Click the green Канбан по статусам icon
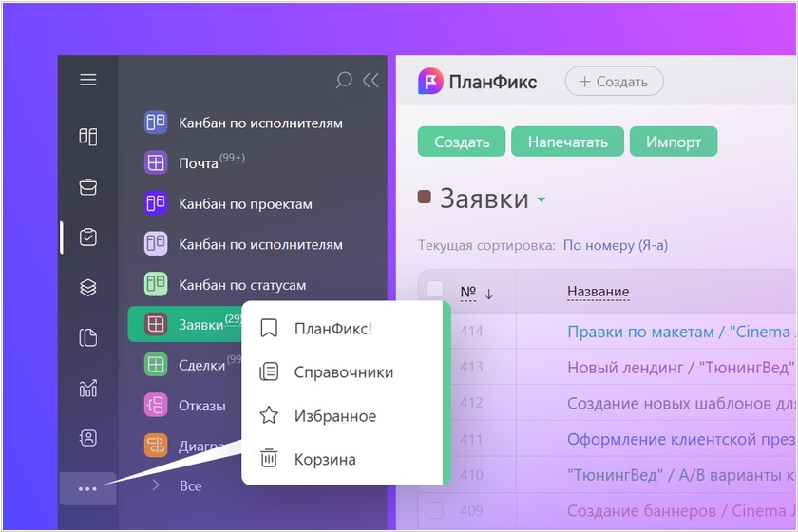Screen dimensions: 798x532 point(156,284)
